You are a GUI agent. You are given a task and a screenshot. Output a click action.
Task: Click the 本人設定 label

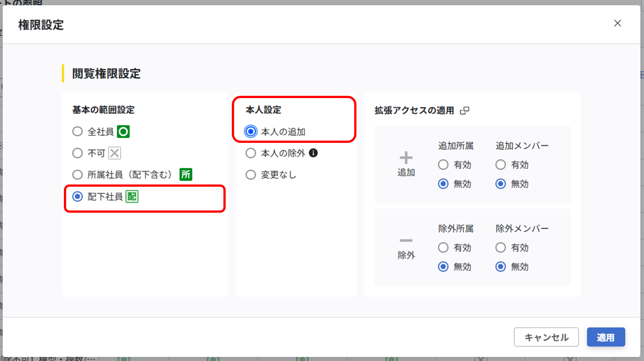click(264, 110)
